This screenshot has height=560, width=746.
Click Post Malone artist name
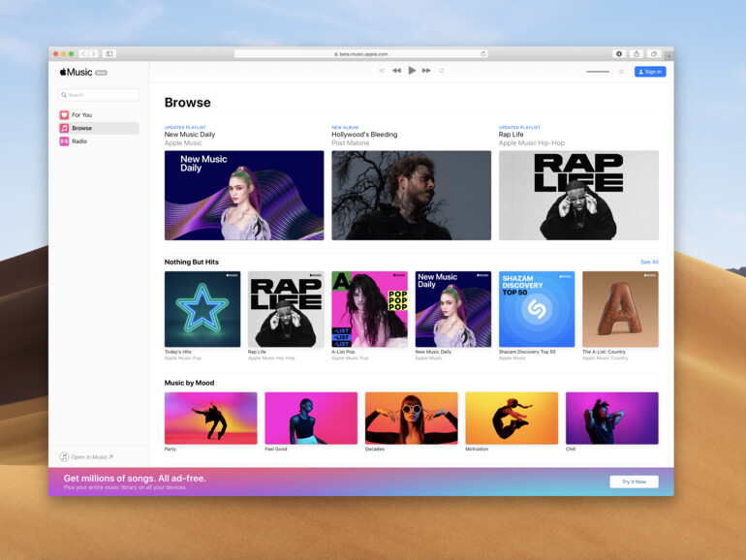(x=350, y=142)
